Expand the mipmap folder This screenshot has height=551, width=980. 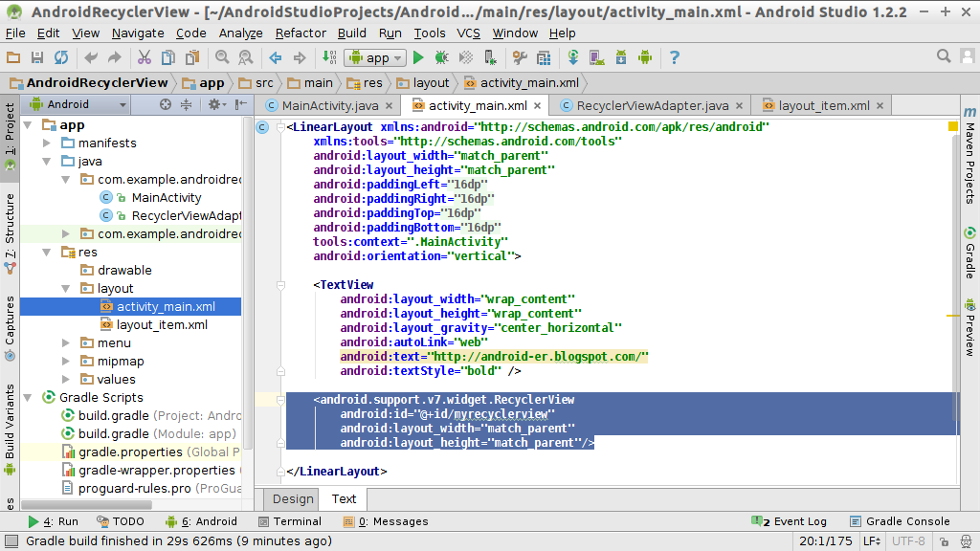66,361
